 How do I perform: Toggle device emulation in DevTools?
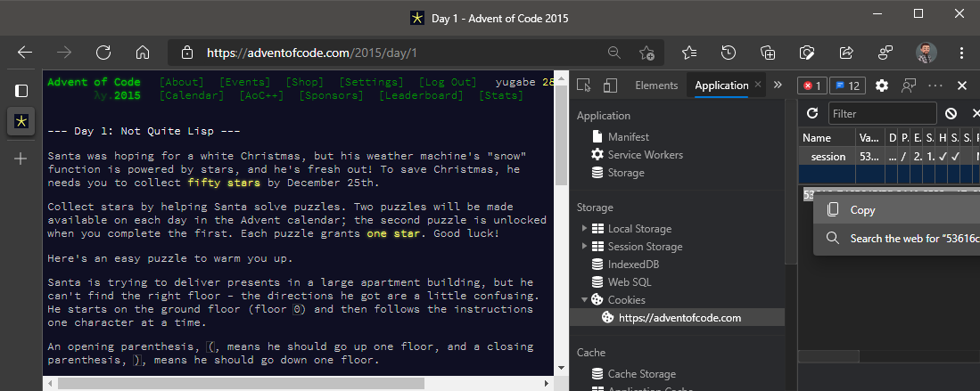tap(611, 86)
